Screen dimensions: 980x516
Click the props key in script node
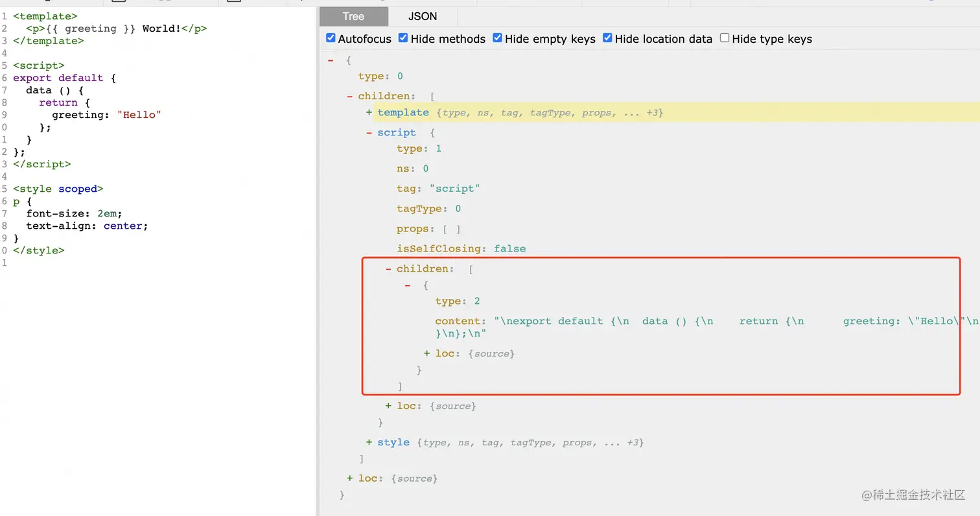point(412,229)
